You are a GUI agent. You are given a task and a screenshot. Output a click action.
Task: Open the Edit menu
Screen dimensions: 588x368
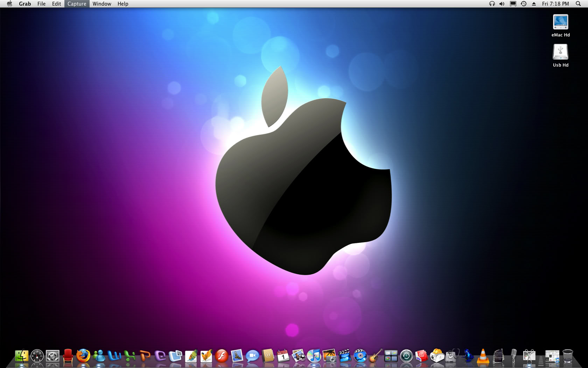tap(56, 4)
